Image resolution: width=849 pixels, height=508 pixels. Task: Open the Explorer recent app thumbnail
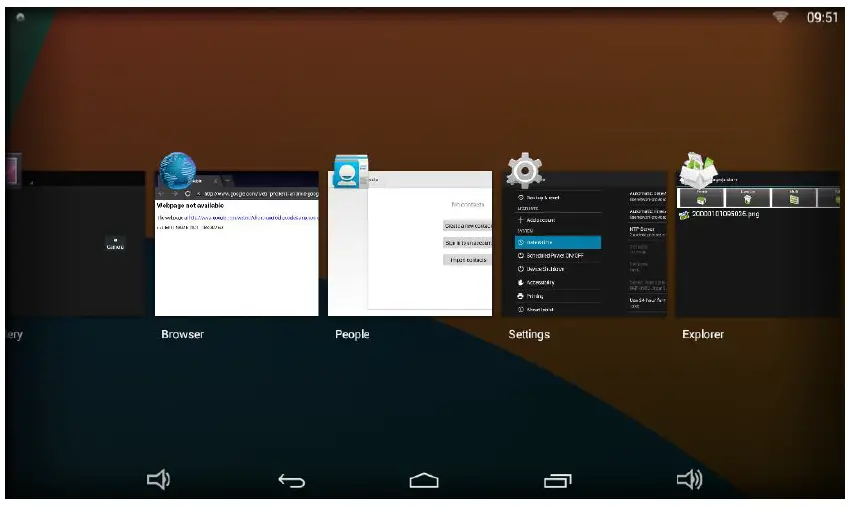(x=758, y=244)
